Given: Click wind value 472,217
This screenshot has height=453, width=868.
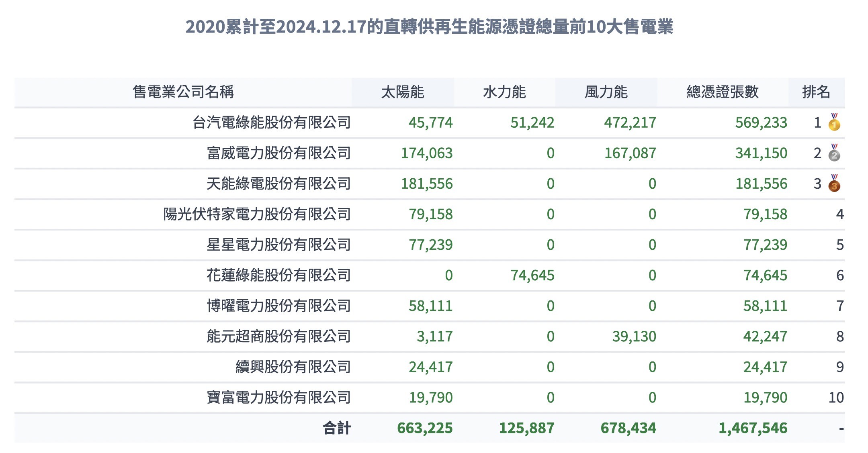Looking at the screenshot, I should (630, 122).
